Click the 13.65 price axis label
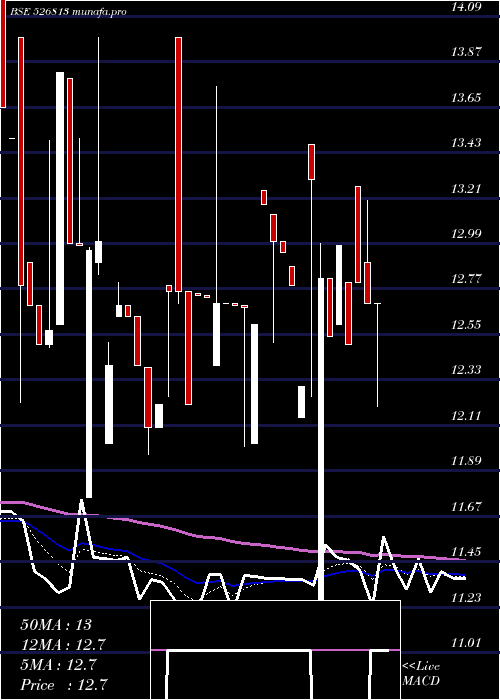The image size is (500, 700). [x=467, y=97]
